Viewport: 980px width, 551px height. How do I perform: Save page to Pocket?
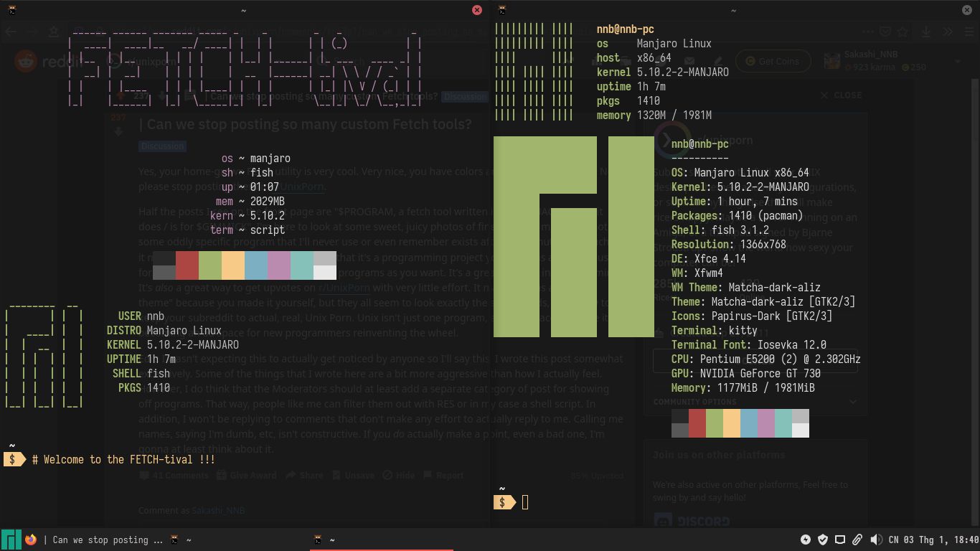(x=885, y=31)
